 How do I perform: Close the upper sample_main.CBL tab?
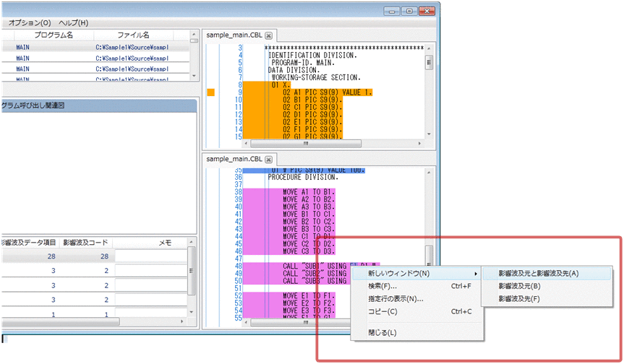pyautogui.click(x=268, y=35)
